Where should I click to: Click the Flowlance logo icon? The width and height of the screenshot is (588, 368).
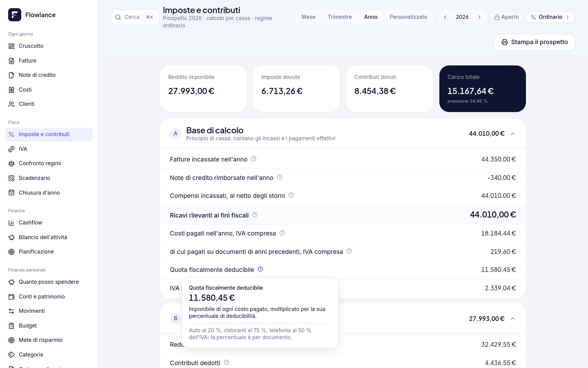14,15
